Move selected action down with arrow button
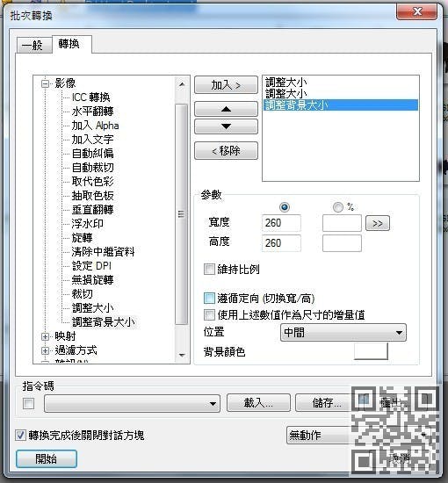This screenshot has height=483, width=448. click(226, 126)
